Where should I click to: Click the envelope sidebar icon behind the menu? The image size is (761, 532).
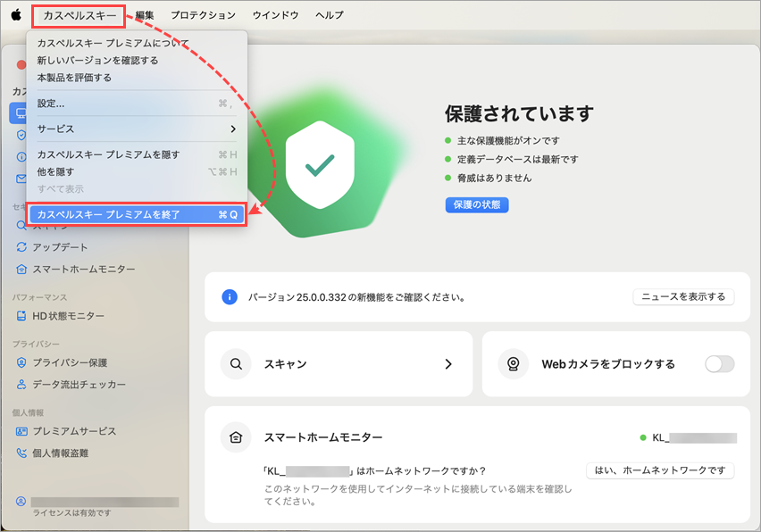(x=21, y=179)
